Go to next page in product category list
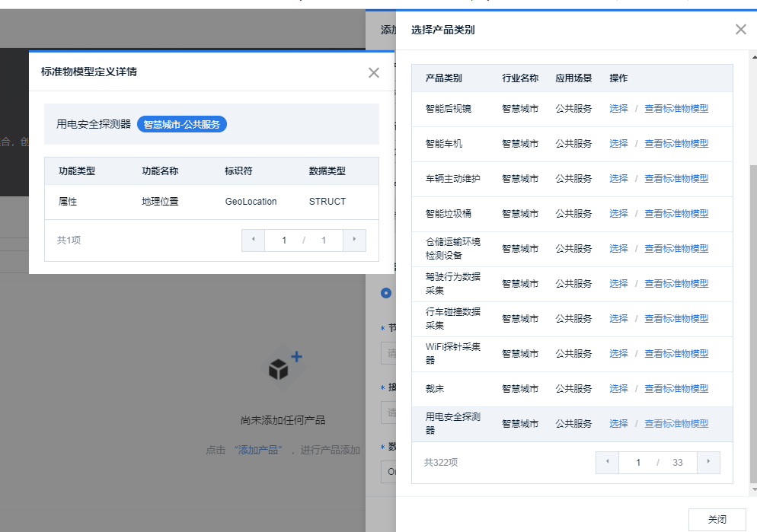757x532 pixels. pos(708,462)
